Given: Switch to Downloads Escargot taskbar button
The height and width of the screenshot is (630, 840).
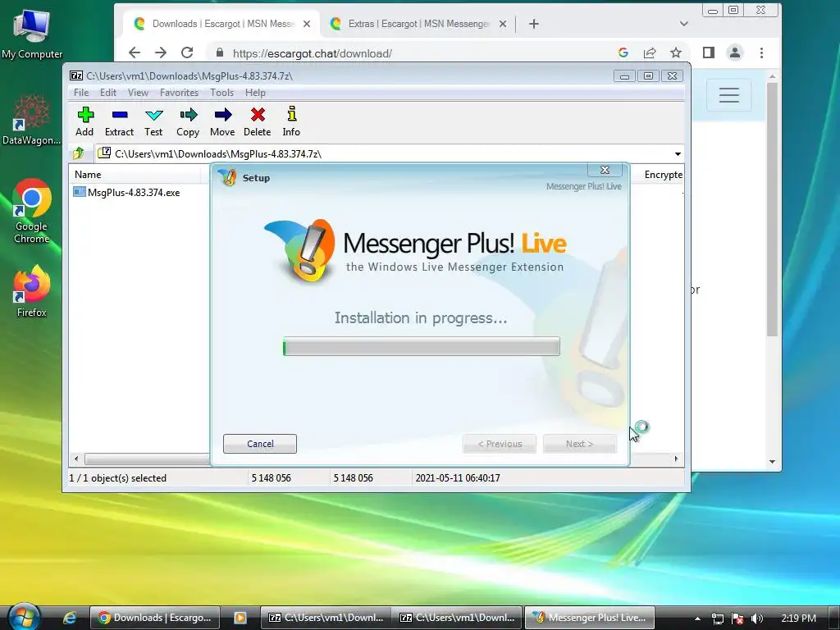Looking at the screenshot, I should click(x=155, y=618).
